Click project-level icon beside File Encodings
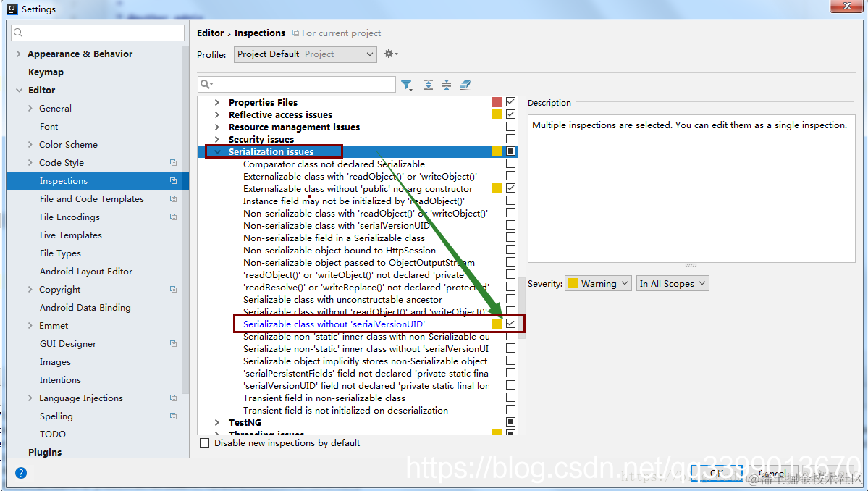The image size is (868, 491). (173, 217)
